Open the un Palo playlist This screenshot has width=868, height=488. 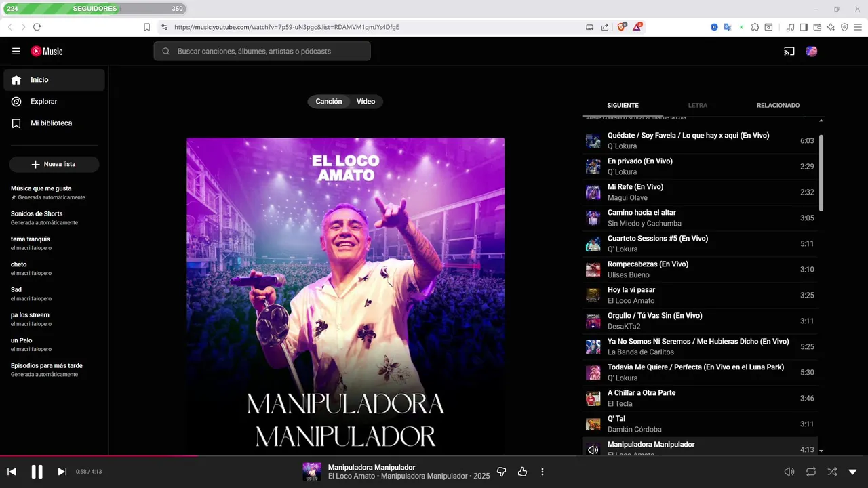pyautogui.click(x=54, y=344)
